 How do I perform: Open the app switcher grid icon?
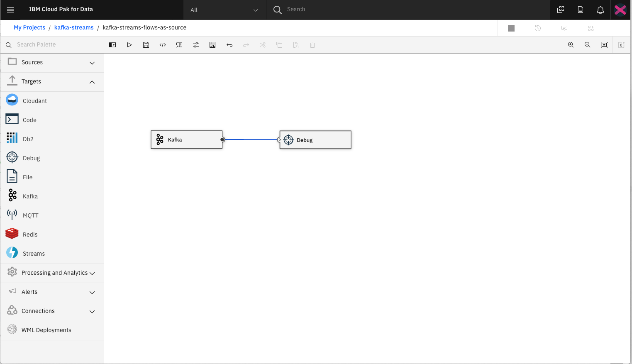click(x=561, y=10)
